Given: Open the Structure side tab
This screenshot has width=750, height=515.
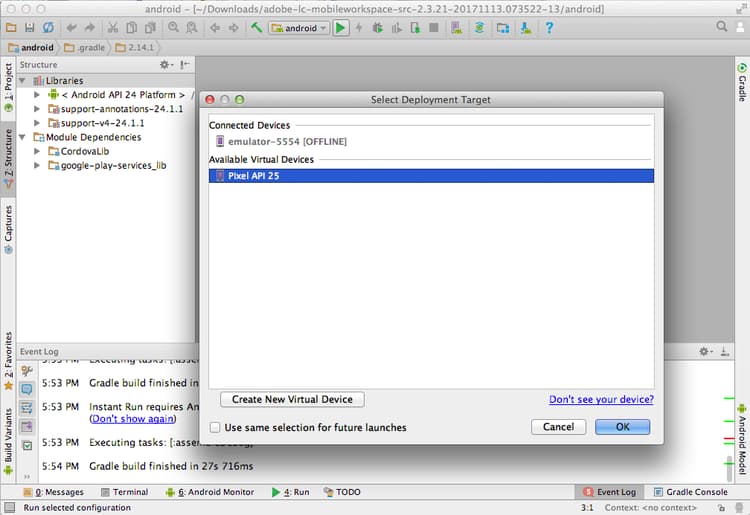Looking at the screenshot, I should pyautogui.click(x=8, y=159).
